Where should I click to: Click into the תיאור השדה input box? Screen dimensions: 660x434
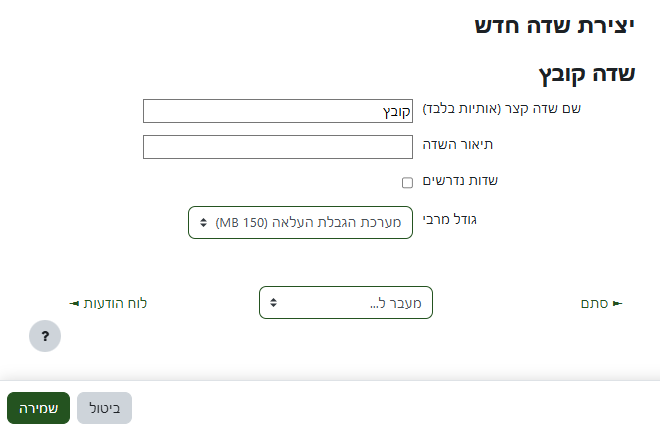277,147
